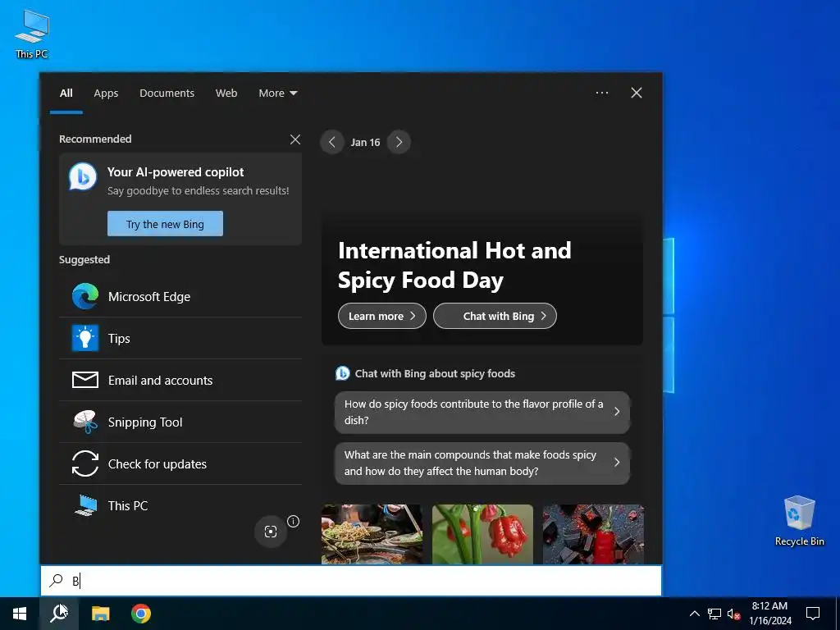Close the search panel
The height and width of the screenshot is (630, 840).
click(637, 93)
